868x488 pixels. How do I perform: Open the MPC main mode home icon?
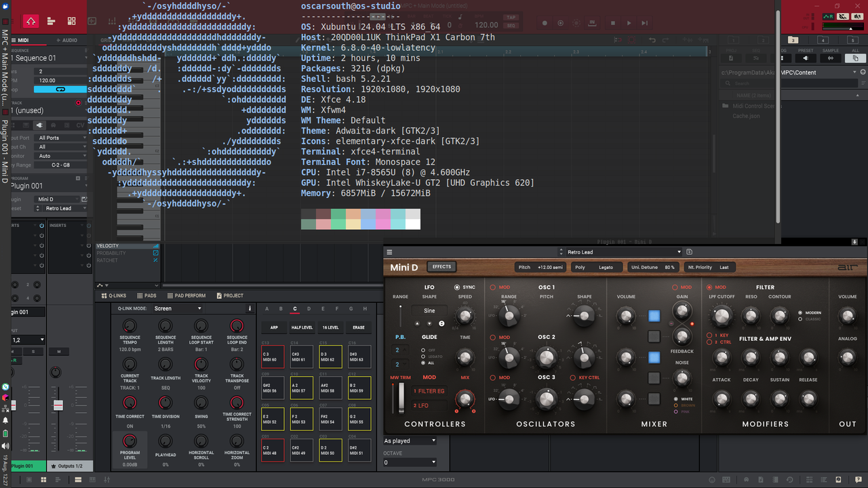[x=31, y=21]
